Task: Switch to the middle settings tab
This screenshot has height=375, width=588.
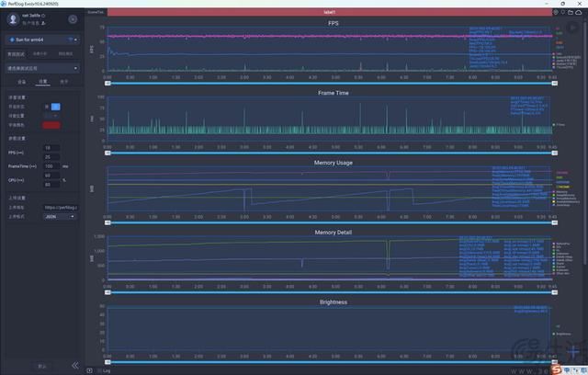Action: click(41, 81)
